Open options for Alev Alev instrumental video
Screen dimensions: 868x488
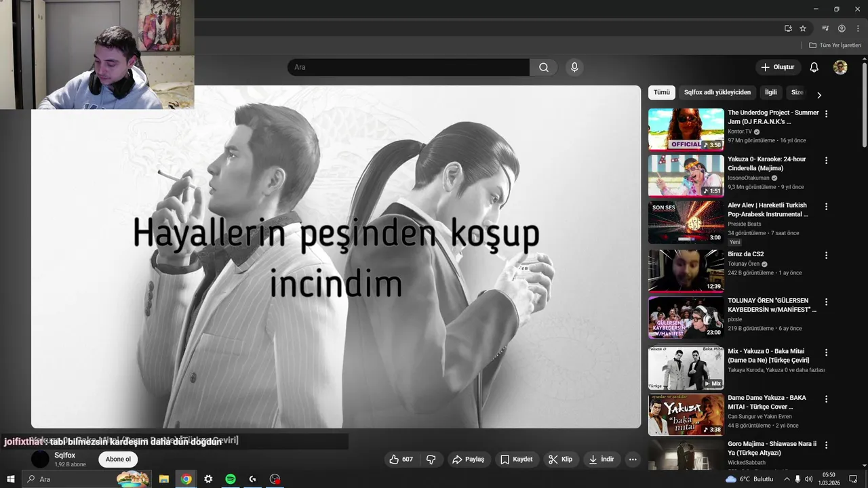click(x=826, y=207)
